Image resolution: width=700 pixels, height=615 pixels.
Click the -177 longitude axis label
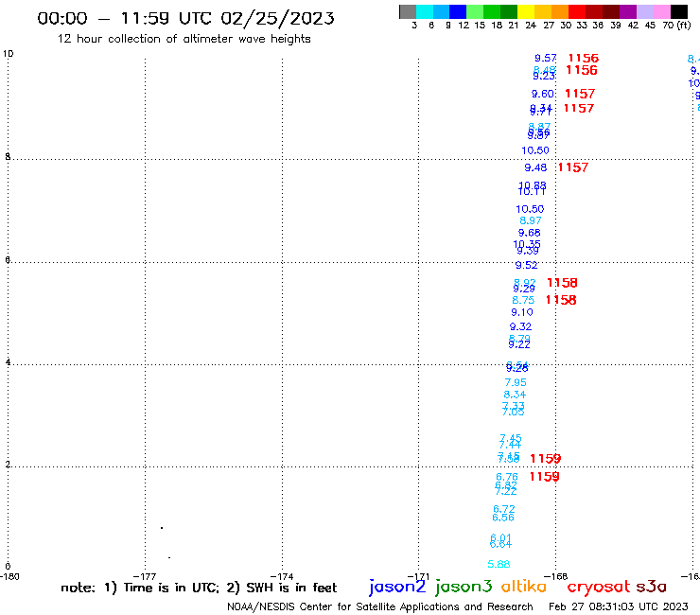[x=145, y=576]
